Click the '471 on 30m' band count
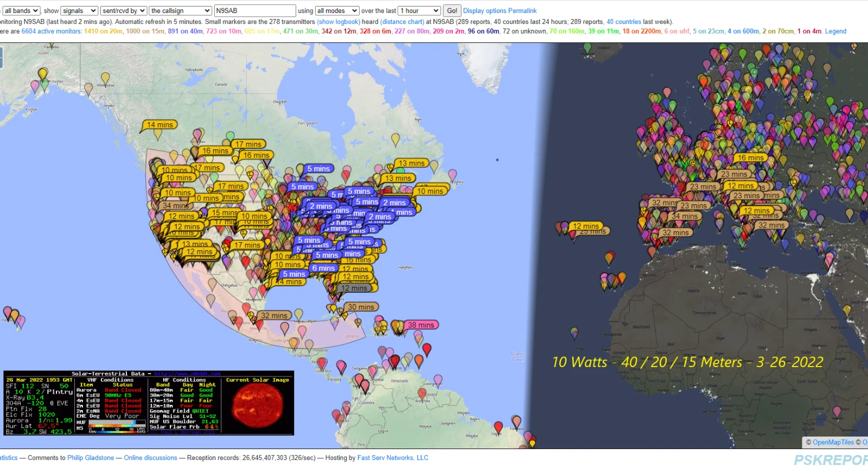This screenshot has width=868, height=467. (x=301, y=31)
